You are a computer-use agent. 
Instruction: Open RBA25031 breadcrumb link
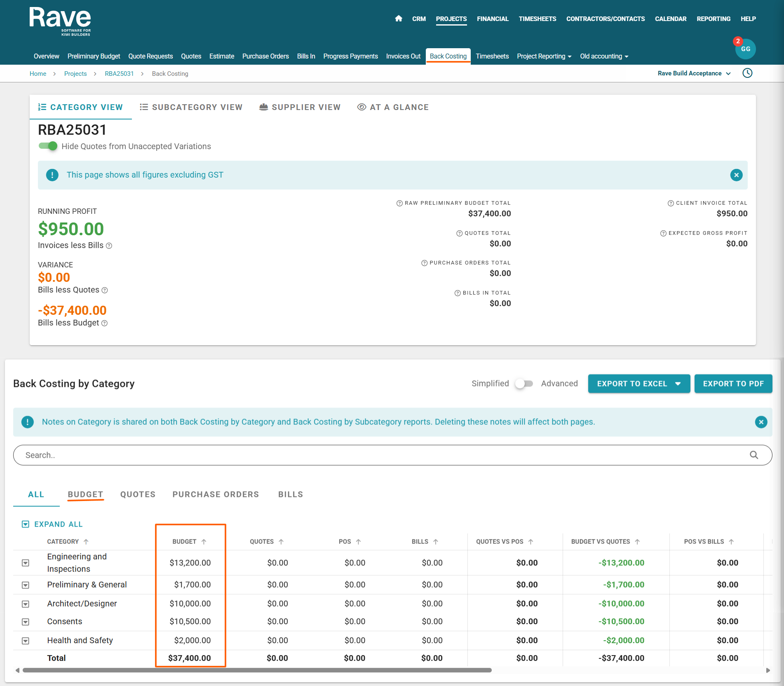(119, 74)
